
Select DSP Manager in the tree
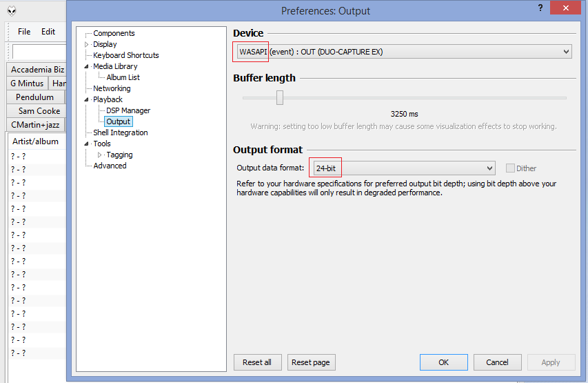[128, 110]
